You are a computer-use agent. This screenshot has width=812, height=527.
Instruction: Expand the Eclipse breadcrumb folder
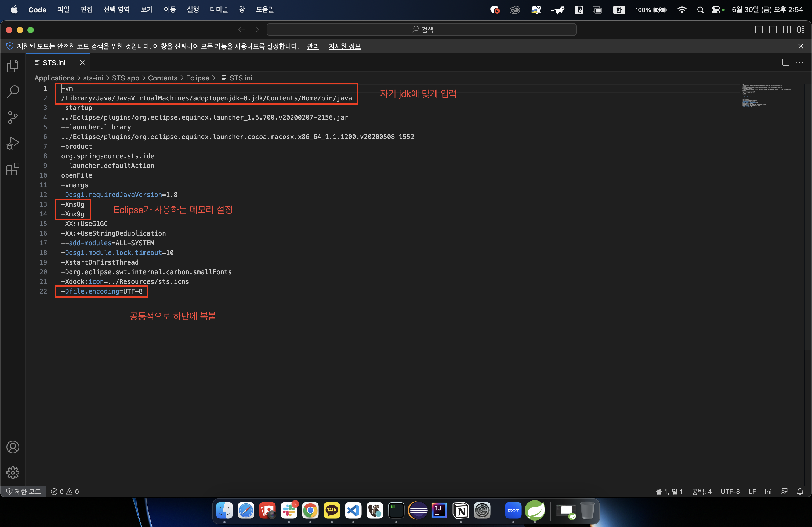tap(197, 78)
